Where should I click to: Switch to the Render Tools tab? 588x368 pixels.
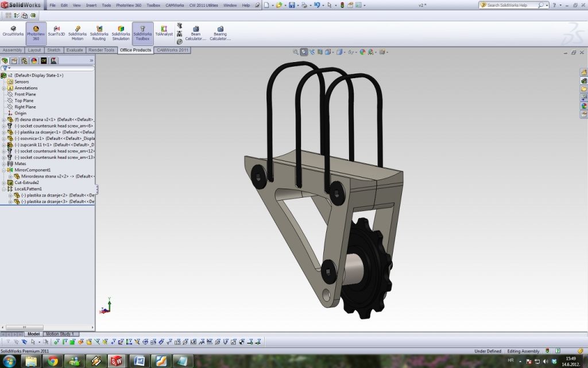click(x=101, y=51)
